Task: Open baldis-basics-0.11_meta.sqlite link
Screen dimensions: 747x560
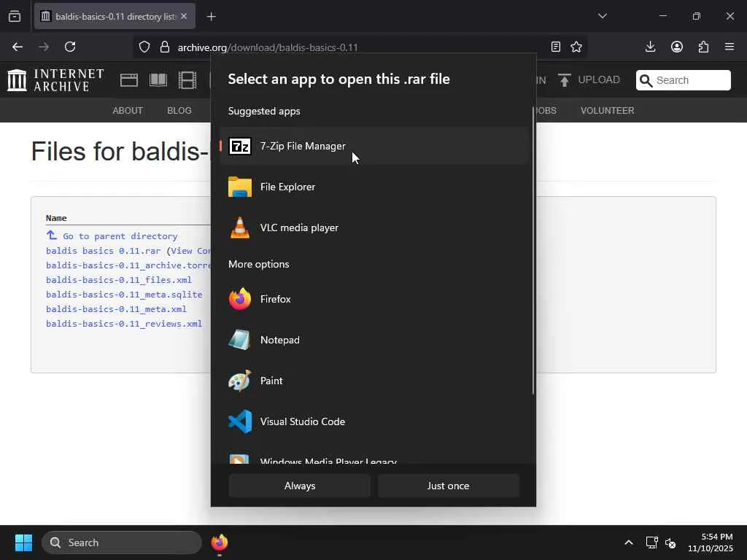Action: pos(124,295)
